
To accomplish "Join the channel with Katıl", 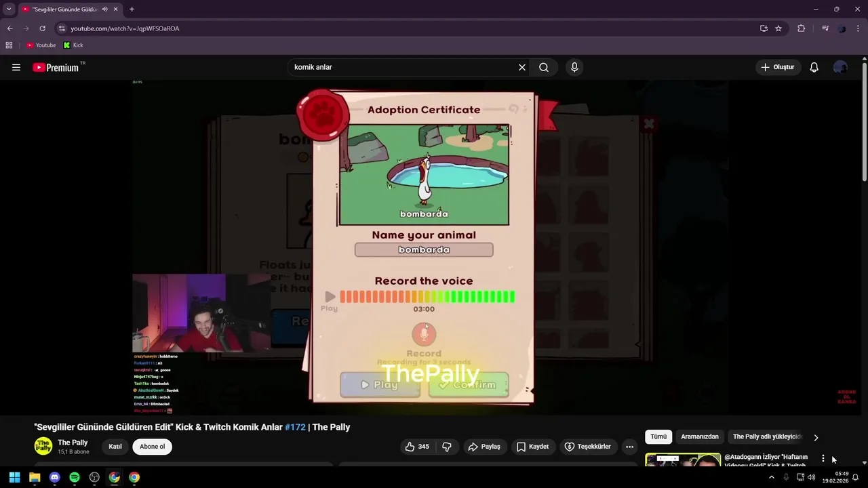I will [115, 447].
